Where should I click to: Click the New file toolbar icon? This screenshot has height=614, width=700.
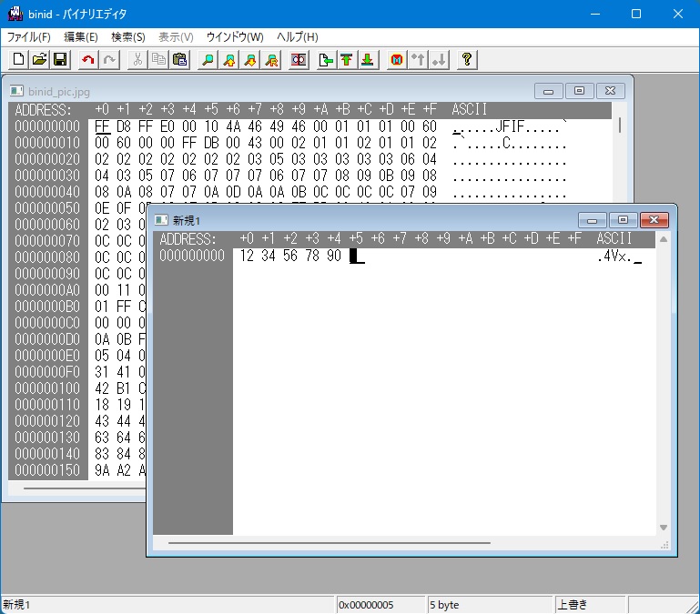tap(18, 59)
